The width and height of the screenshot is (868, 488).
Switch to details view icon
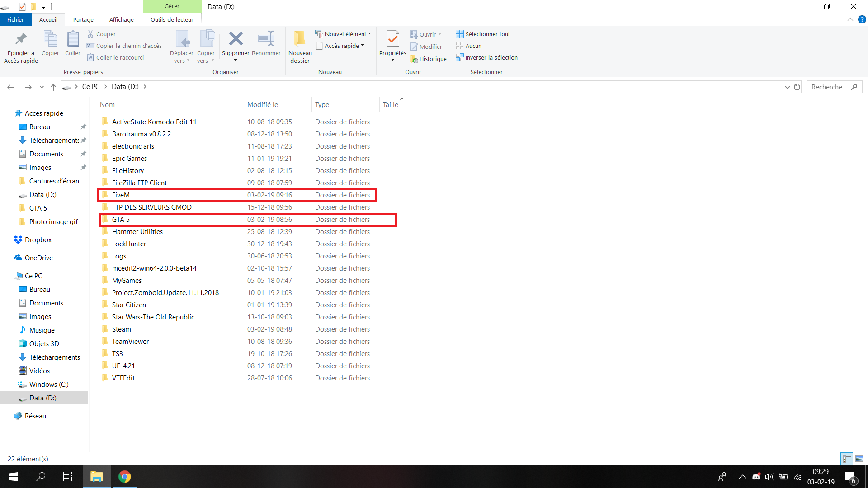pyautogui.click(x=847, y=459)
